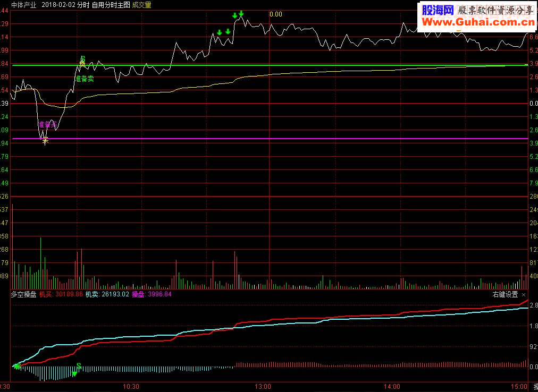Click the green down arrow at the day's peak
Image resolution: width=538 pixels, height=392 pixels.
click(241, 13)
